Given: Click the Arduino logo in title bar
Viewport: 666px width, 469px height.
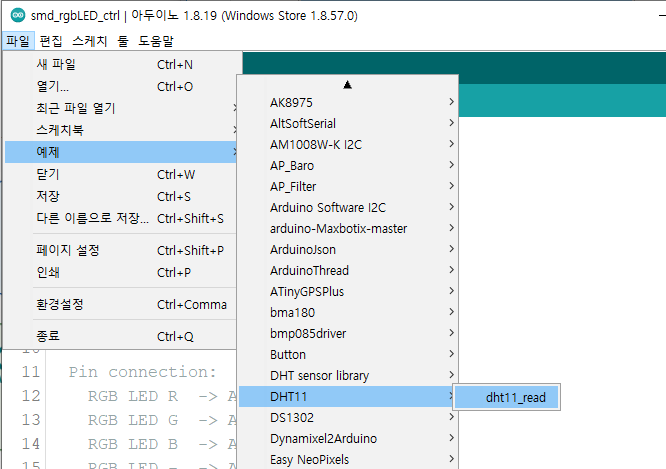Looking at the screenshot, I should tap(18, 16).
